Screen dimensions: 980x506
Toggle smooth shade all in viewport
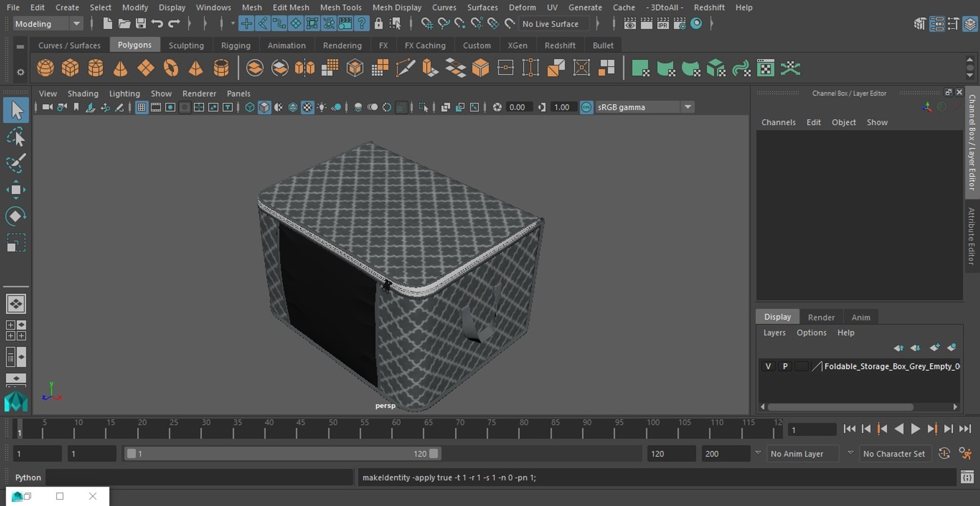coord(264,107)
